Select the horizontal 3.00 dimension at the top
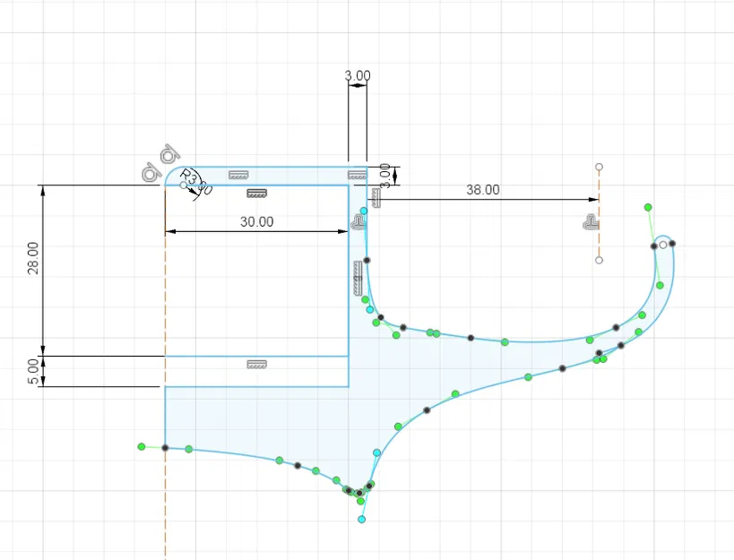 (x=358, y=75)
